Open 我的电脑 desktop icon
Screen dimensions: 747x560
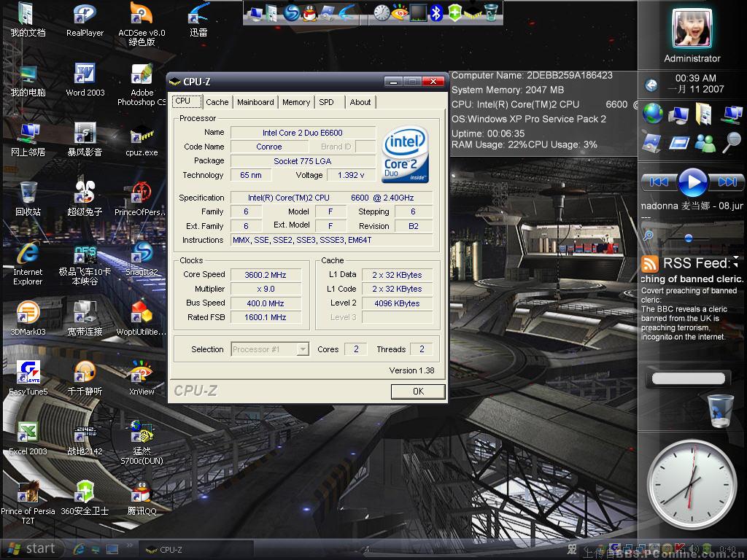(x=28, y=80)
